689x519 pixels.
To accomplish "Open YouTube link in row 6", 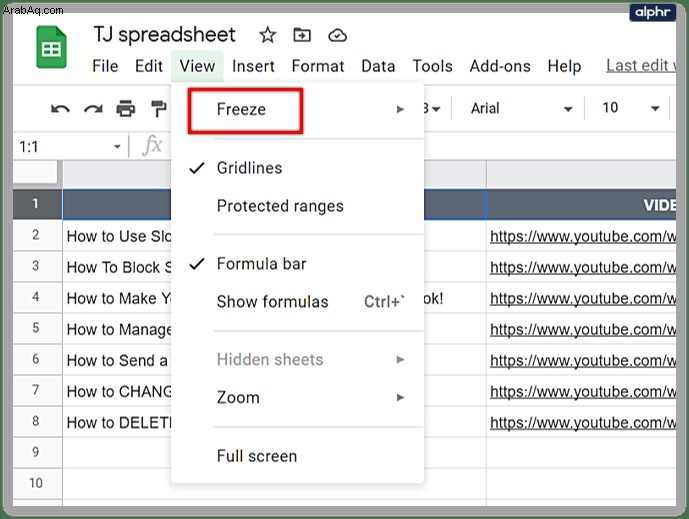I will click(x=583, y=360).
